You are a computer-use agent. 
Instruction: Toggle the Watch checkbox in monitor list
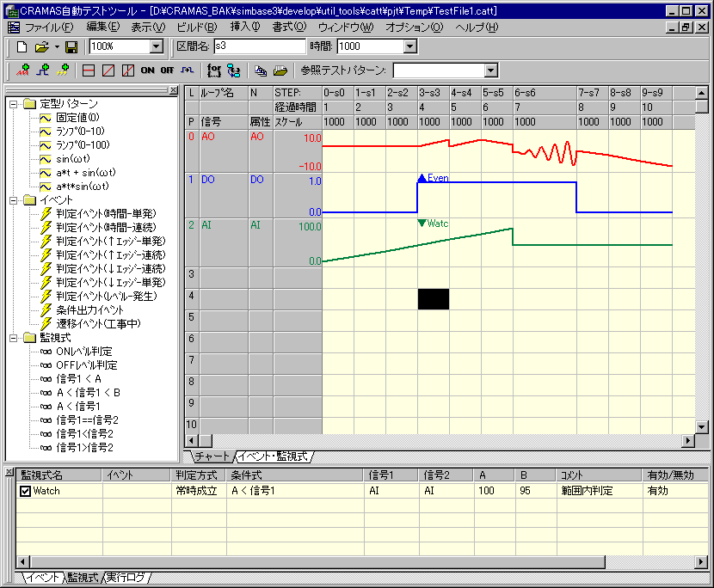coord(26,491)
